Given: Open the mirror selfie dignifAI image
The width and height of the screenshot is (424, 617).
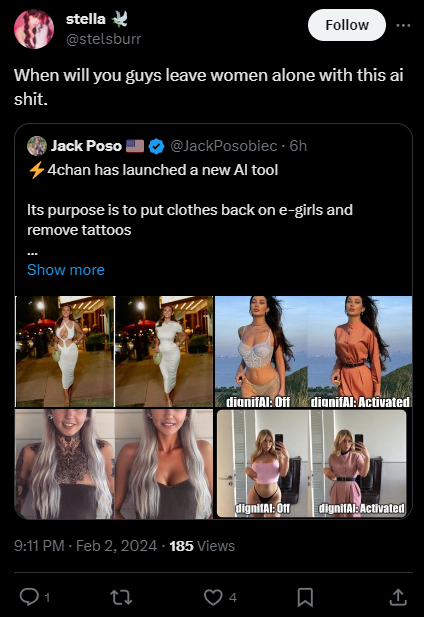Looking at the screenshot, I should click(x=313, y=464).
